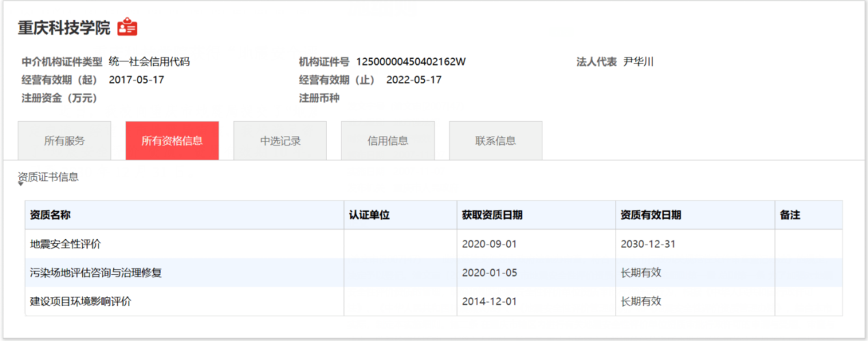Open the 所有服务 tab
Image resolution: width=868 pixels, height=341 pixels.
[64, 141]
